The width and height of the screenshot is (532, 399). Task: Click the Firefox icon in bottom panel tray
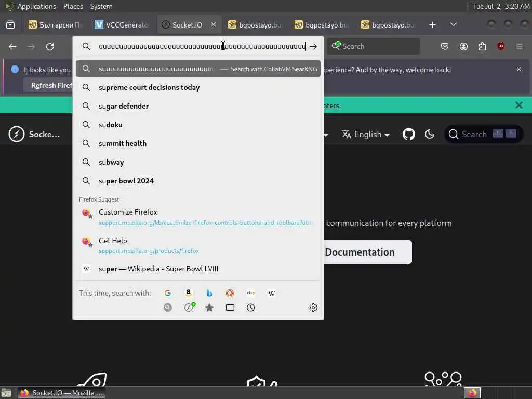tap(472, 393)
